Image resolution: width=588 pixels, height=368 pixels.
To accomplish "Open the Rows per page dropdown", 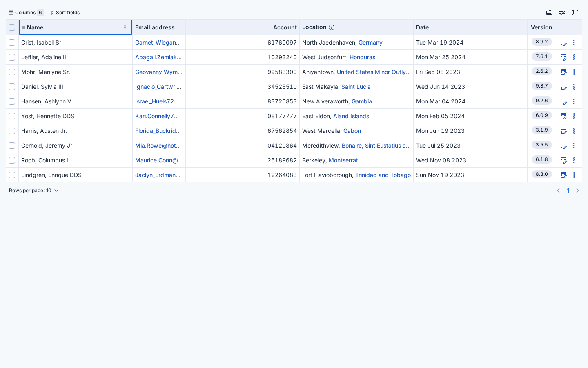I will tap(34, 191).
